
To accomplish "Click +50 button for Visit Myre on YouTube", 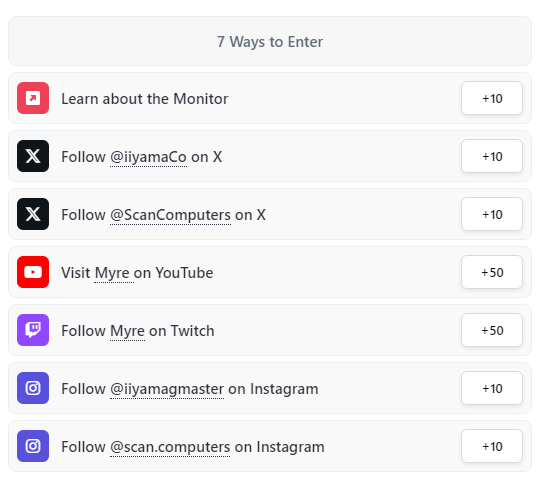I will [492, 272].
